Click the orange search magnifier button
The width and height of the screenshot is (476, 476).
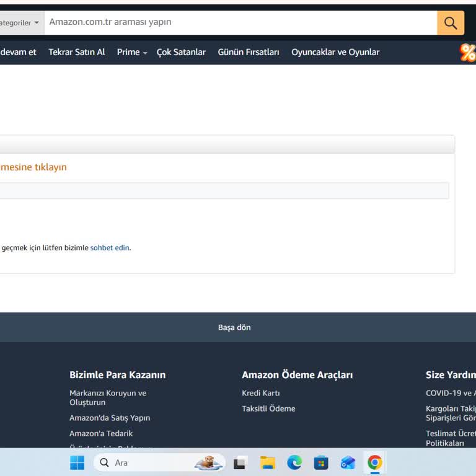pyautogui.click(x=451, y=23)
